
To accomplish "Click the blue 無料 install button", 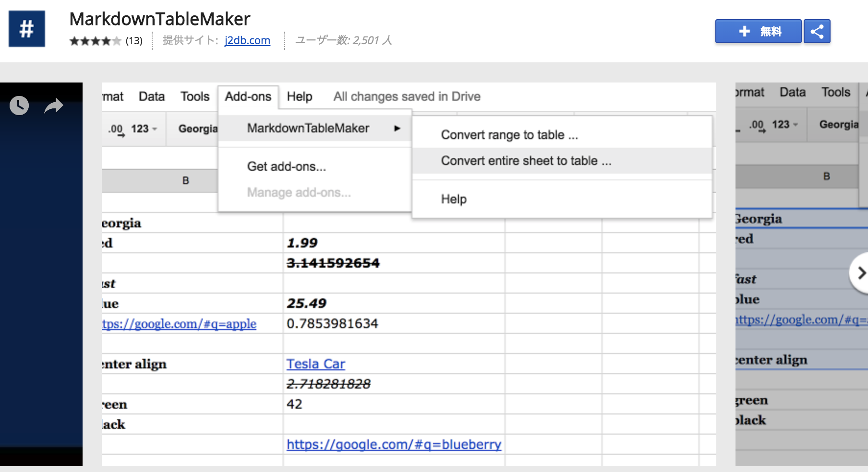I will point(758,31).
